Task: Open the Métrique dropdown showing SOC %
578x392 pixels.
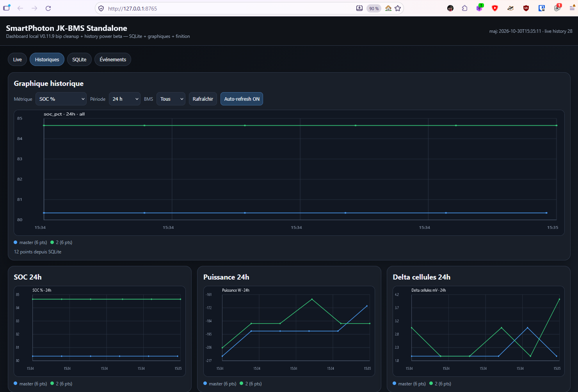Action: 61,99
